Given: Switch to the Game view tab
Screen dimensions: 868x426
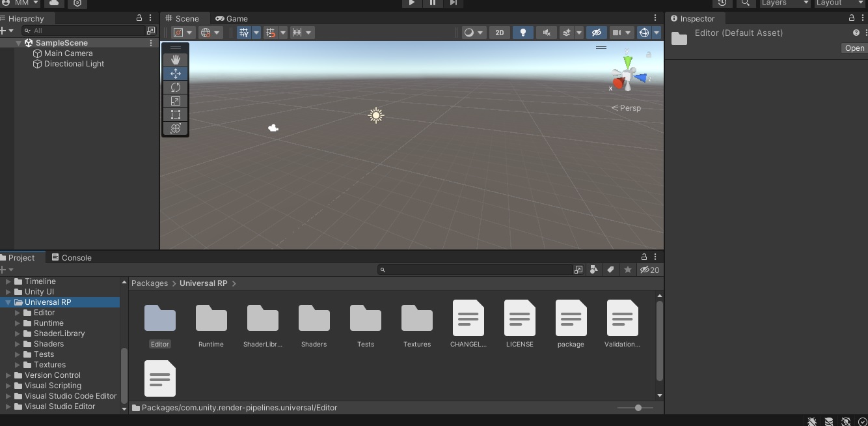Looking at the screenshot, I should tap(232, 18).
